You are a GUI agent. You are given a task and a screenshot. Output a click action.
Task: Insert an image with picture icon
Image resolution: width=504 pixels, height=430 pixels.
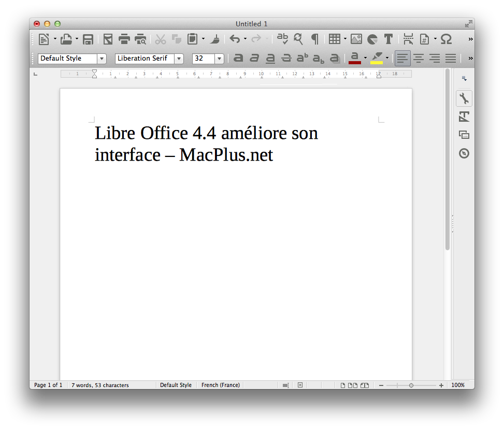point(356,39)
